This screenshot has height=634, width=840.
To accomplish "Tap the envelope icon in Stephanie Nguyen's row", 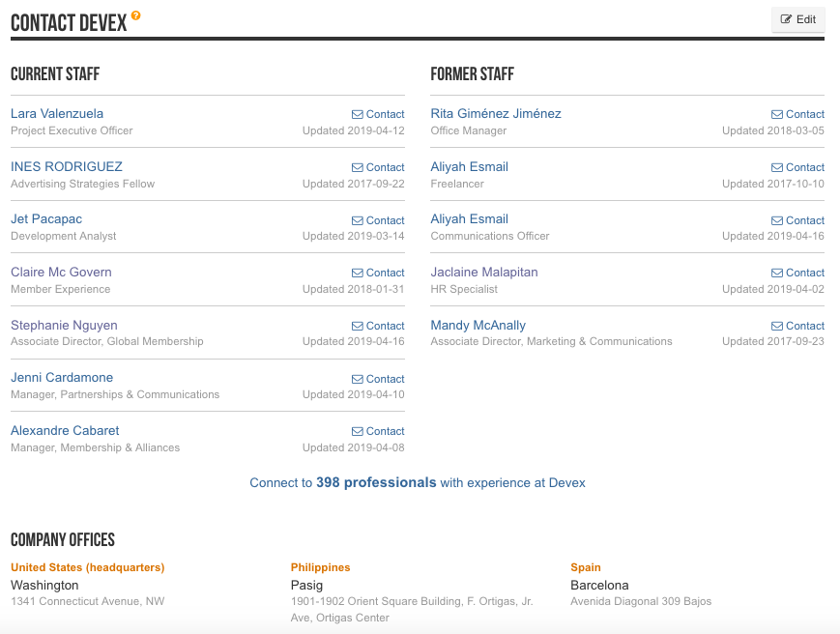I will tap(358, 326).
